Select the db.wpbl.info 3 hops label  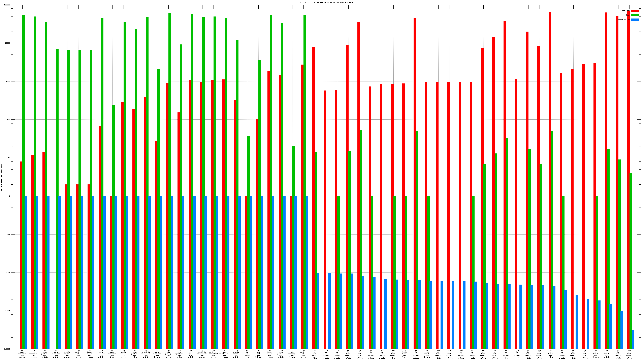pos(258,354)
